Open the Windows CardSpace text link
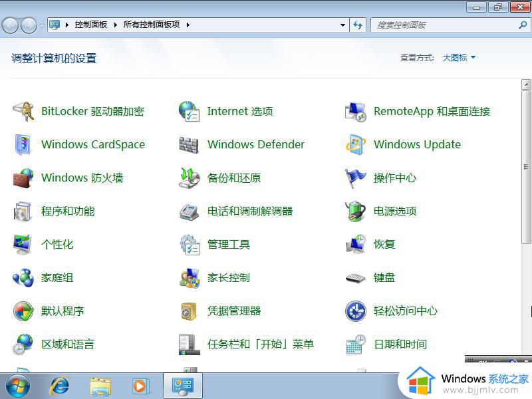 point(93,144)
